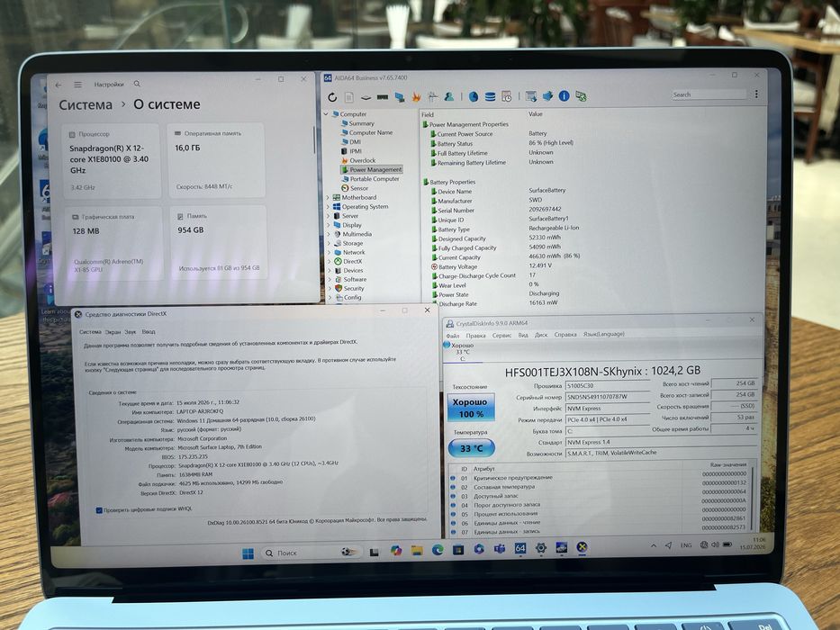Viewport: 840px width, 630px height.
Task: Launch the flame stability test icon
Action: tap(416, 97)
